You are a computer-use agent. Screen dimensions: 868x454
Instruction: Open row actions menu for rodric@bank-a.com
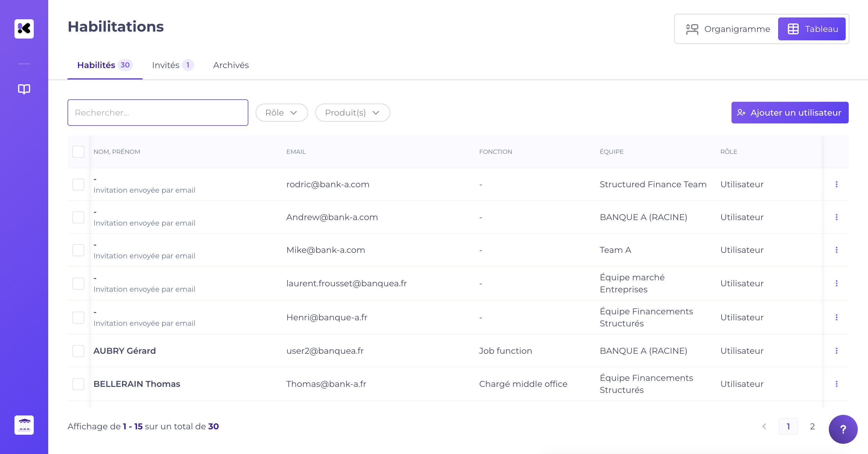pos(836,184)
